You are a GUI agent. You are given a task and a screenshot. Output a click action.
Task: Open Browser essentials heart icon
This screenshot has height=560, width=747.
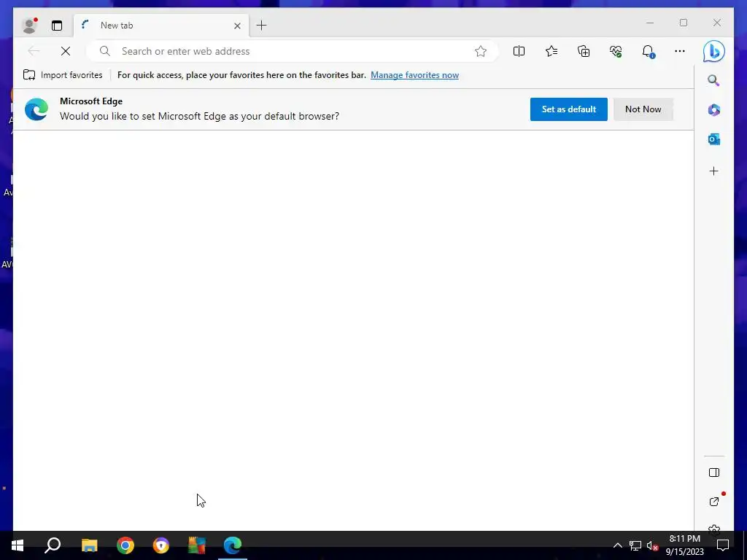point(616,51)
